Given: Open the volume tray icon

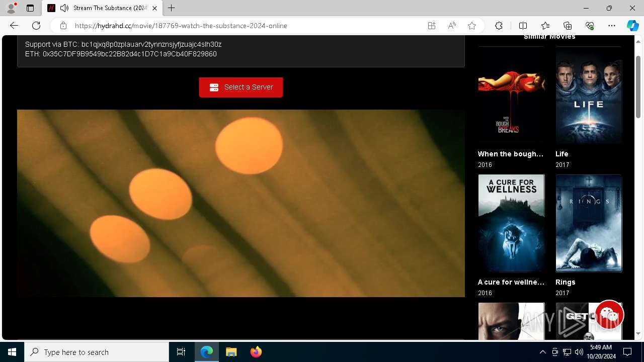Looking at the screenshot, I should 579,352.
